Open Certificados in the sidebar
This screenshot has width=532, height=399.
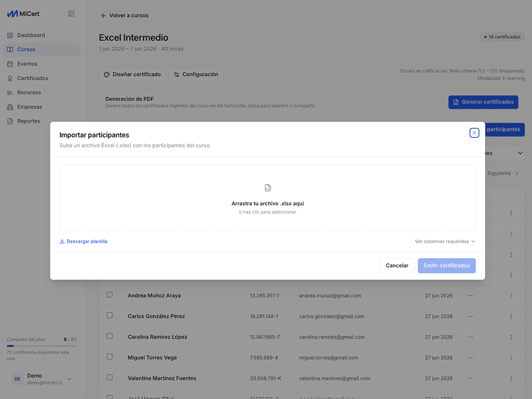42,78
